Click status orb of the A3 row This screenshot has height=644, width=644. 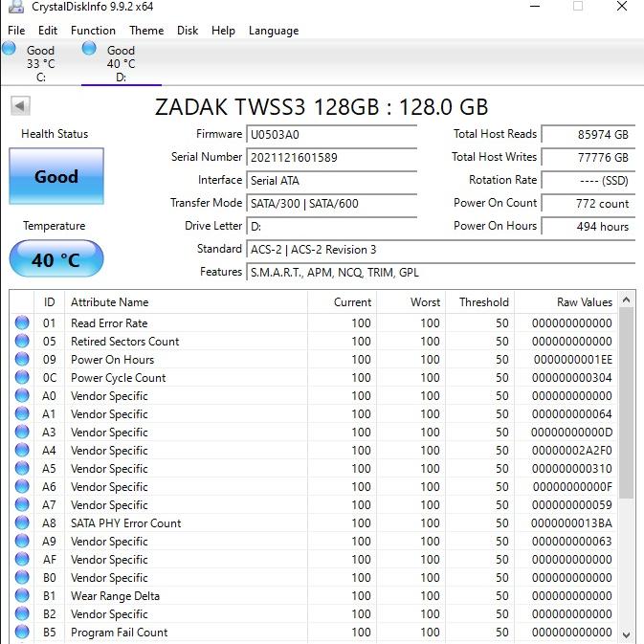(22, 433)
